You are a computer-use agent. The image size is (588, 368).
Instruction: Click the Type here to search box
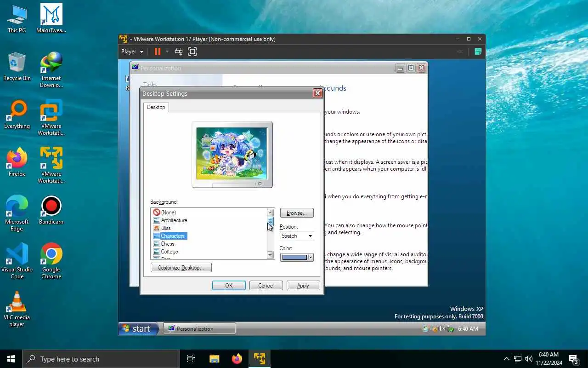(101, 359)
